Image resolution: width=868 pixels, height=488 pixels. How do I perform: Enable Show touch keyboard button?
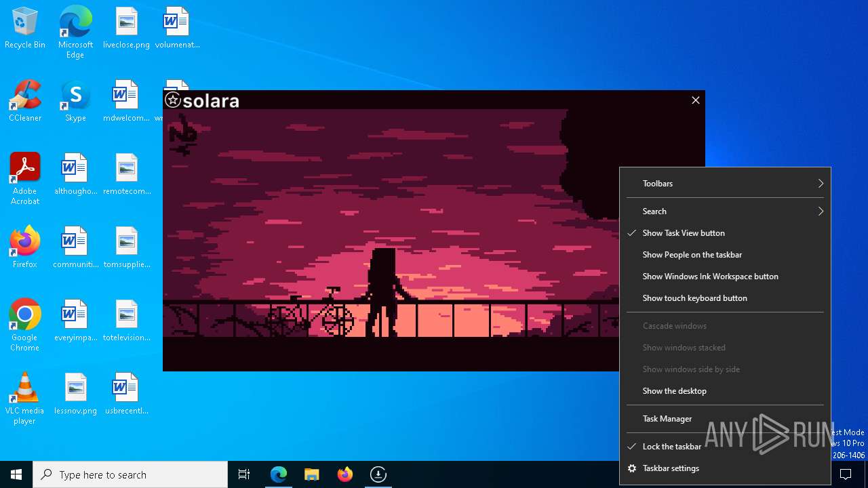tap(725, 298)
